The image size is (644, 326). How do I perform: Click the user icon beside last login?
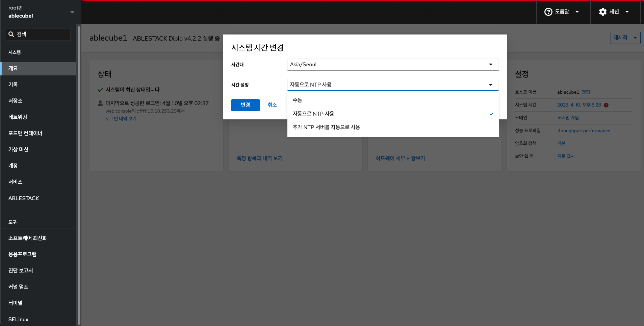pos(100,103)
